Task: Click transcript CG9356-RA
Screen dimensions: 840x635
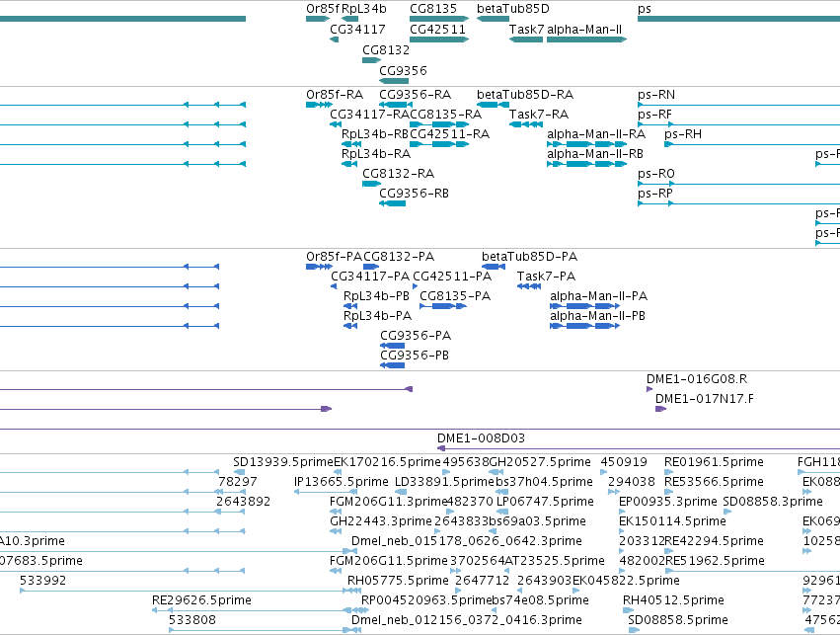Action: (x=416, y=95)
